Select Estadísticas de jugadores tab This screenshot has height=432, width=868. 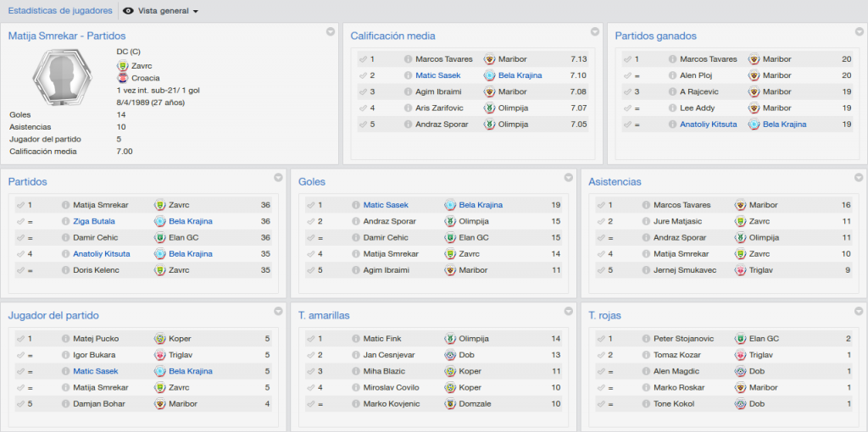(60, 10)
